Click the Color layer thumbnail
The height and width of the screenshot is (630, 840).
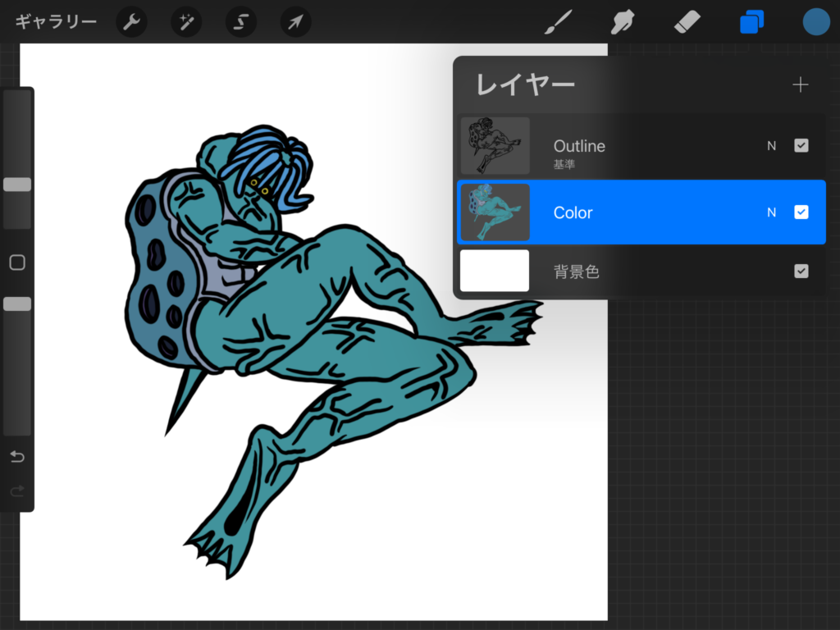[495, 212]
